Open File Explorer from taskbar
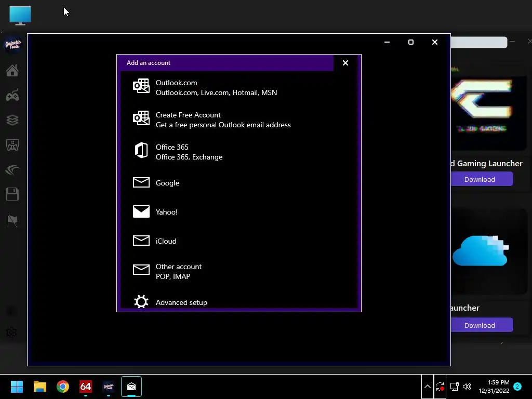This screenshot has height=399, width=532. [39, 387]
